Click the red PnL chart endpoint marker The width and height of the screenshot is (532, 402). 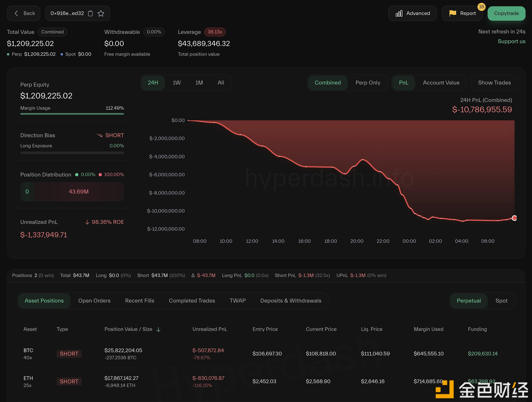point(514,218)
